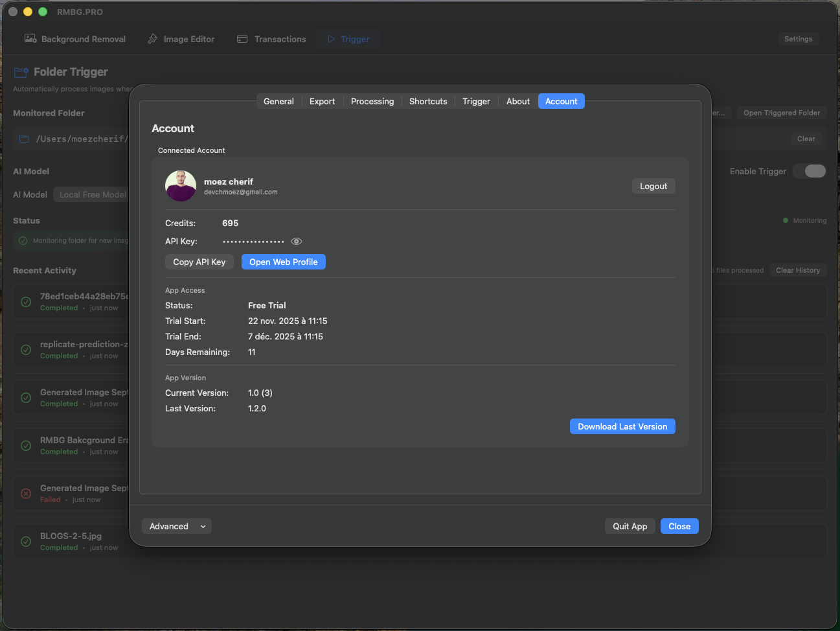The image size is (840, 631).
Task: Click the completed checkmark icon for BLOGS-2-5.jpg
Action: 26,542
